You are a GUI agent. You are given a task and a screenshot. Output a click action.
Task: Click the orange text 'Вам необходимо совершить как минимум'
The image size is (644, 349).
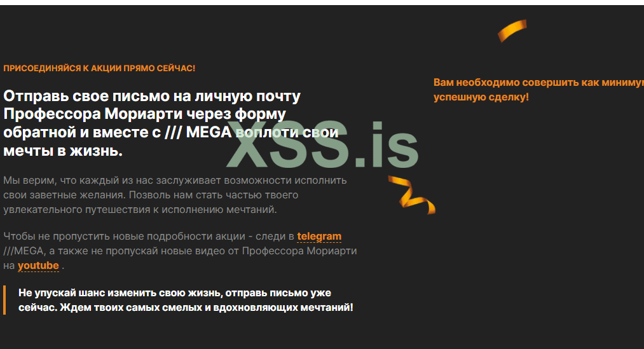(x=538, y=83)
